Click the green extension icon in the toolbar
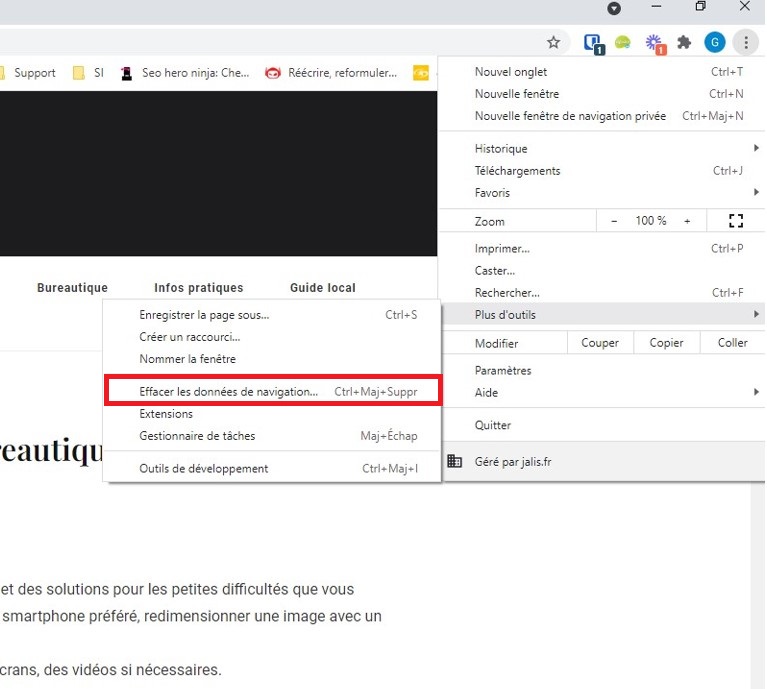The image size is (767, 689). pyautogui.click(x=622, y=42)
